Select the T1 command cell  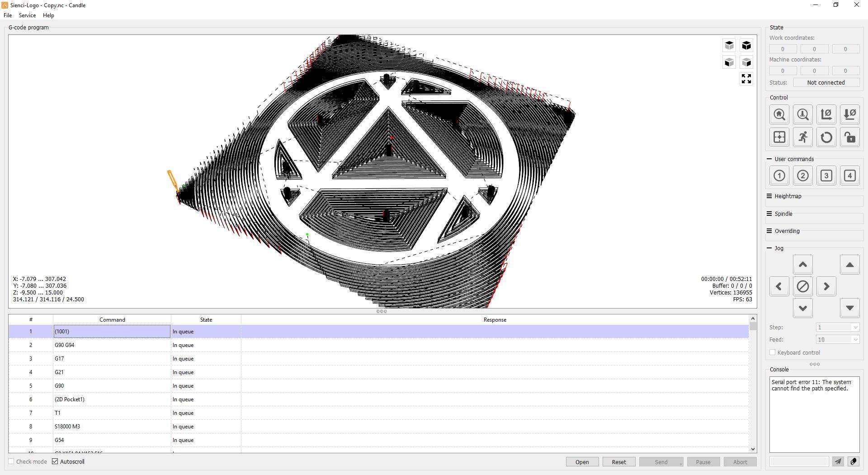(x=112, y=413)
